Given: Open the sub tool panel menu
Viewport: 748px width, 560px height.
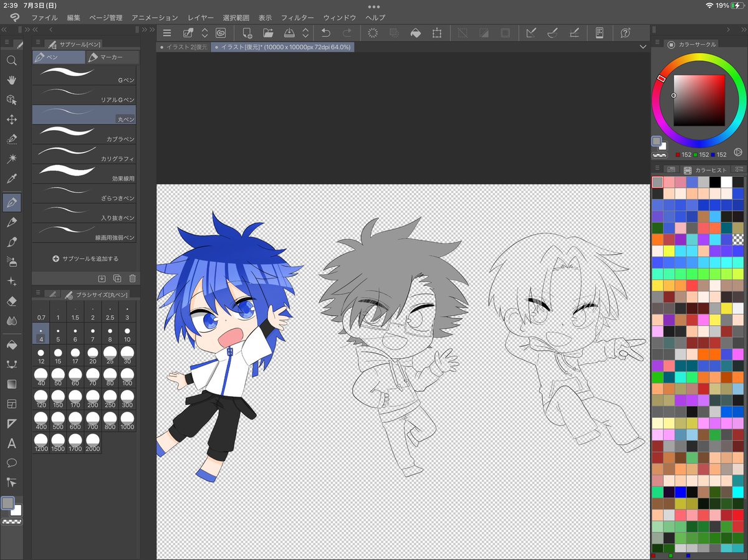Looking at the screenshot, I should [x=38, y=44].
